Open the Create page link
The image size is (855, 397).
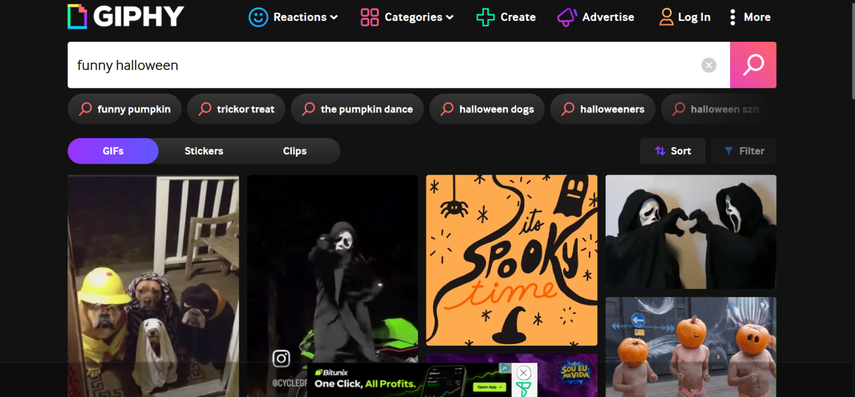click(517, 17)
